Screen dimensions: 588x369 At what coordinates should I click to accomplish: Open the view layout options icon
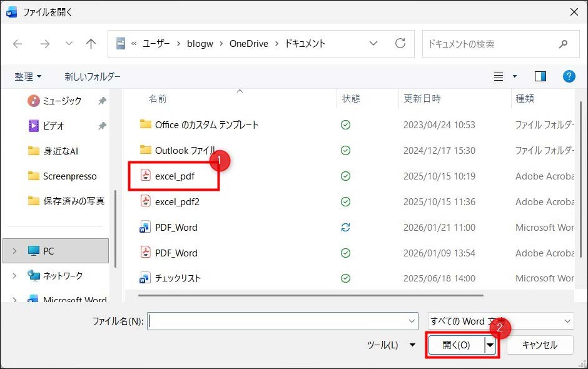click(x=499, y=76)
